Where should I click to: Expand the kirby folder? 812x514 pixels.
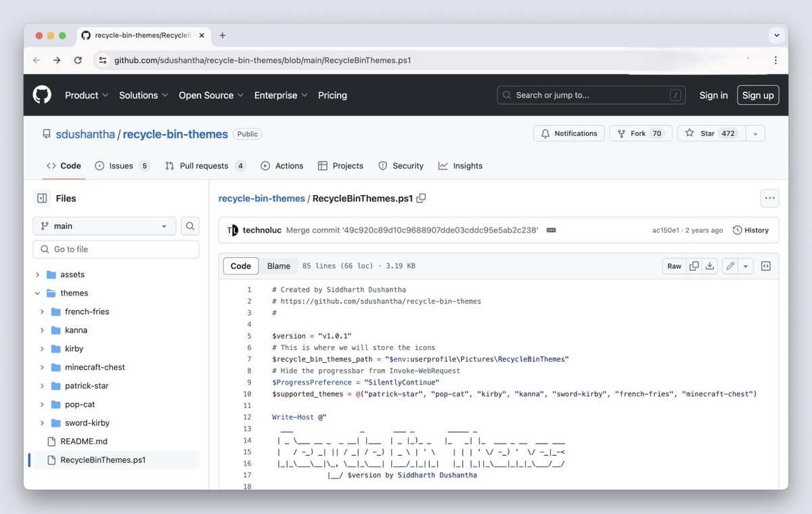(42, 349)
